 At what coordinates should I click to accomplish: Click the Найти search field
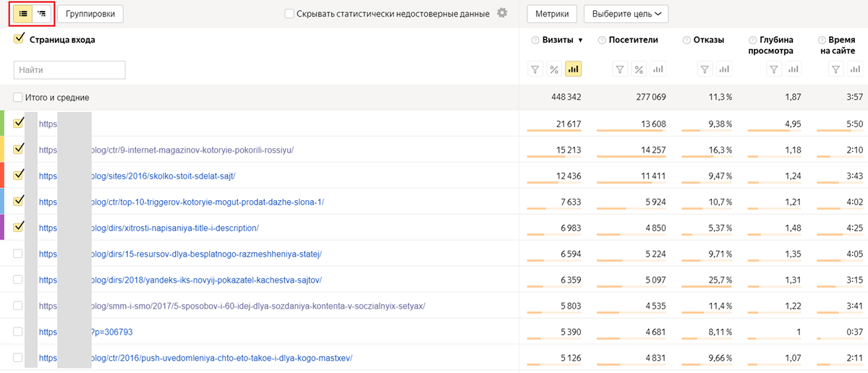click(69, 69)
